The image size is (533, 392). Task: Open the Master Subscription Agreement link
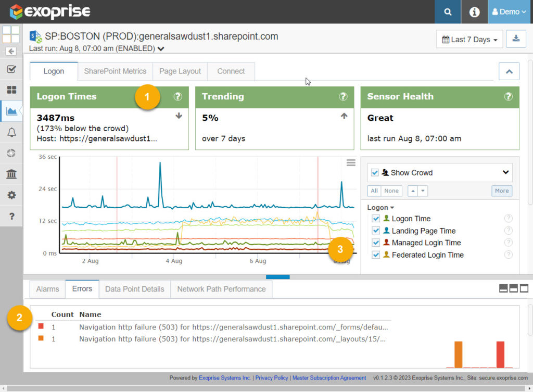pyautogui.click(x=329, y=378)
